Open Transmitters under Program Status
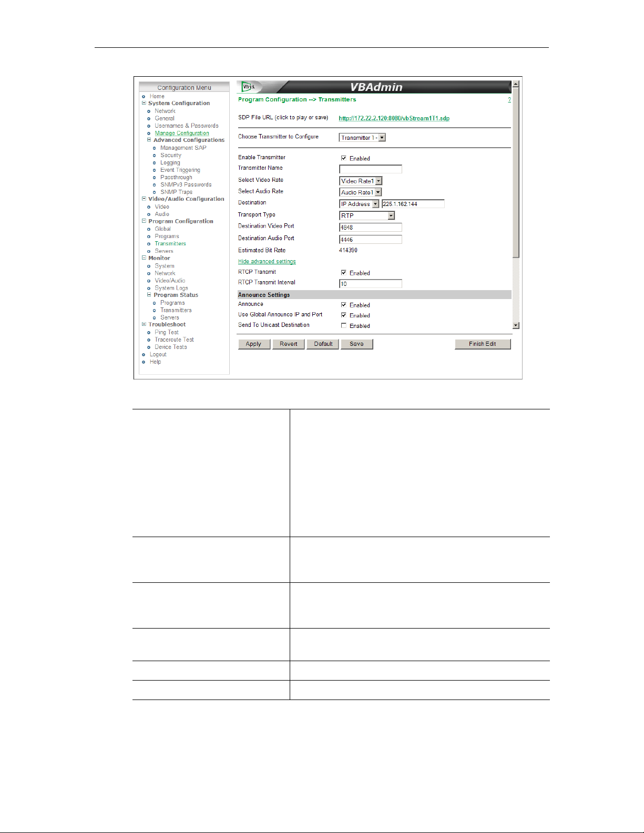This screenshot has height=833, width=644. pos(176,310)
